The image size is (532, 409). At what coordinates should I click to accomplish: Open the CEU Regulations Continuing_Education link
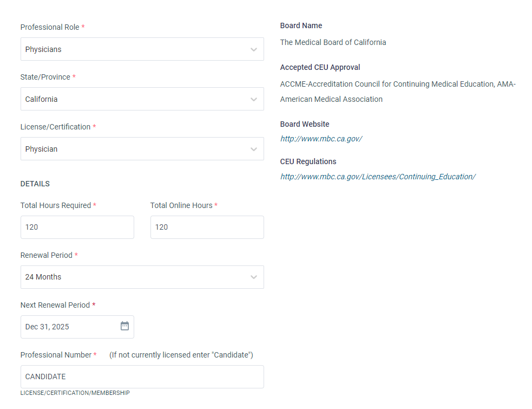coord(378,176)
